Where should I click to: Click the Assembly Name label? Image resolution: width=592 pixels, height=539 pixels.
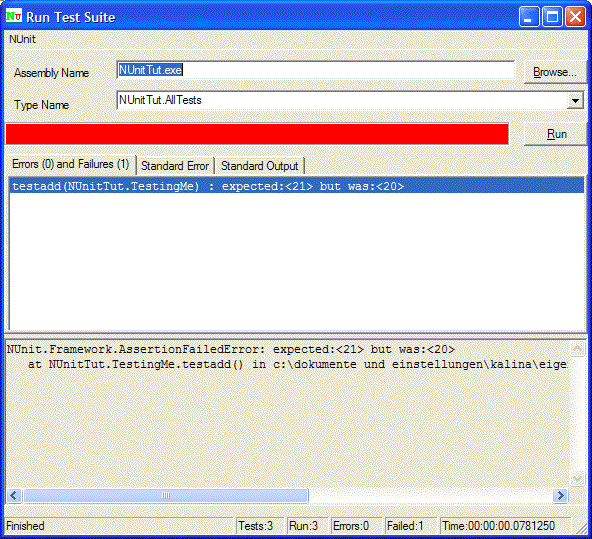(x=51, y=73)
